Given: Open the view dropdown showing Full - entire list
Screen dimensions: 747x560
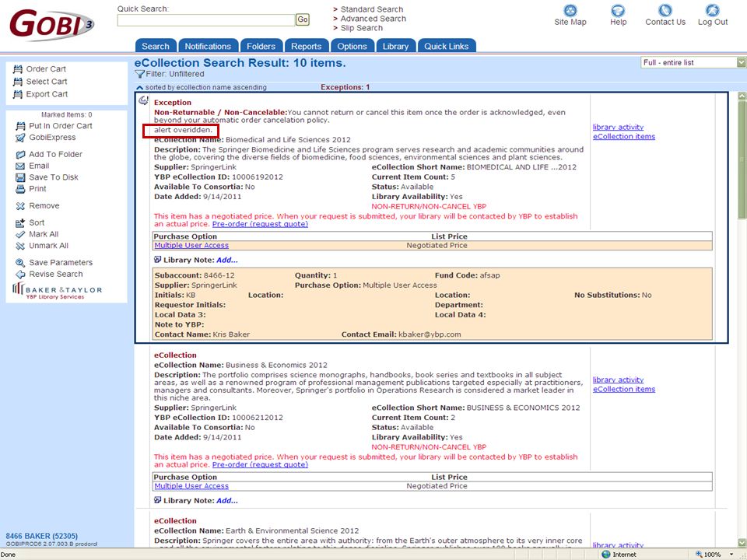Looking at the screenshot, I should [x=693, y=62].
